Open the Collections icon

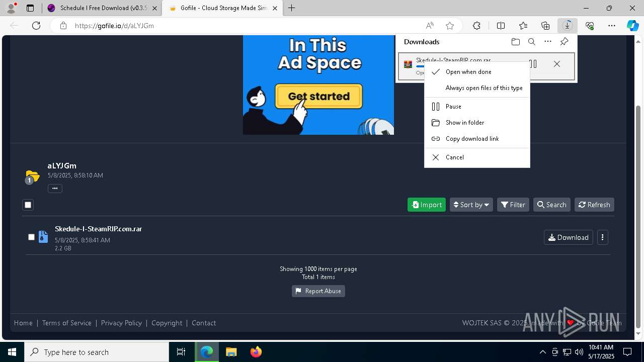click(x=545, y=26)
